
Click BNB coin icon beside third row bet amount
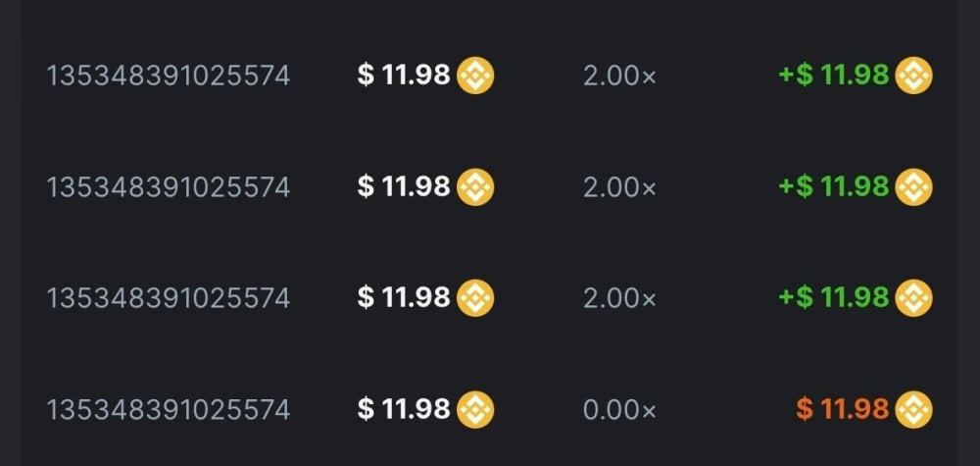tap(475, 296)
